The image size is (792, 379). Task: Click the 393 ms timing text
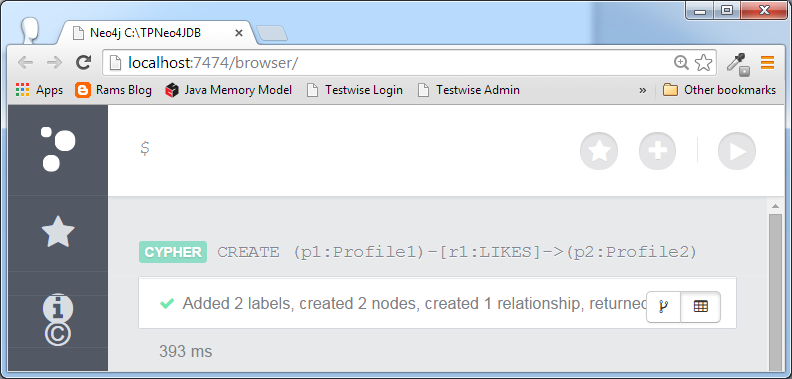(185, 352)
